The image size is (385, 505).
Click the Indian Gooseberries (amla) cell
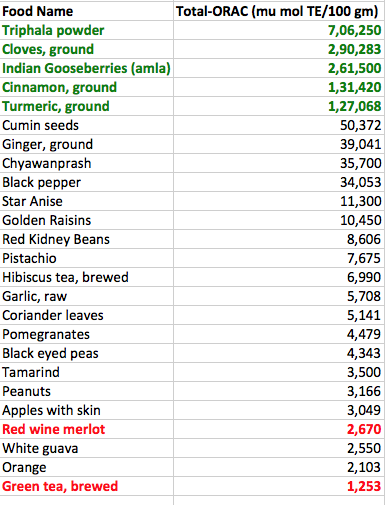click(x=87, y=68)
